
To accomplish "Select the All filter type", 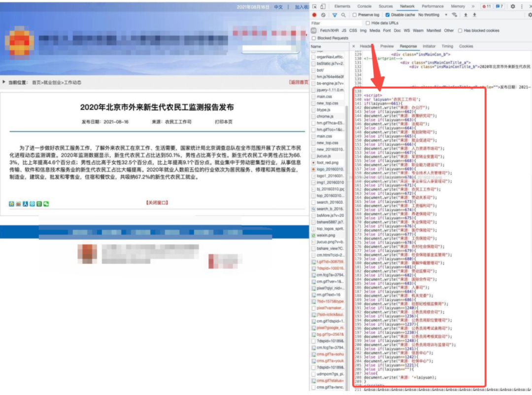I will (x=314, y=31).
